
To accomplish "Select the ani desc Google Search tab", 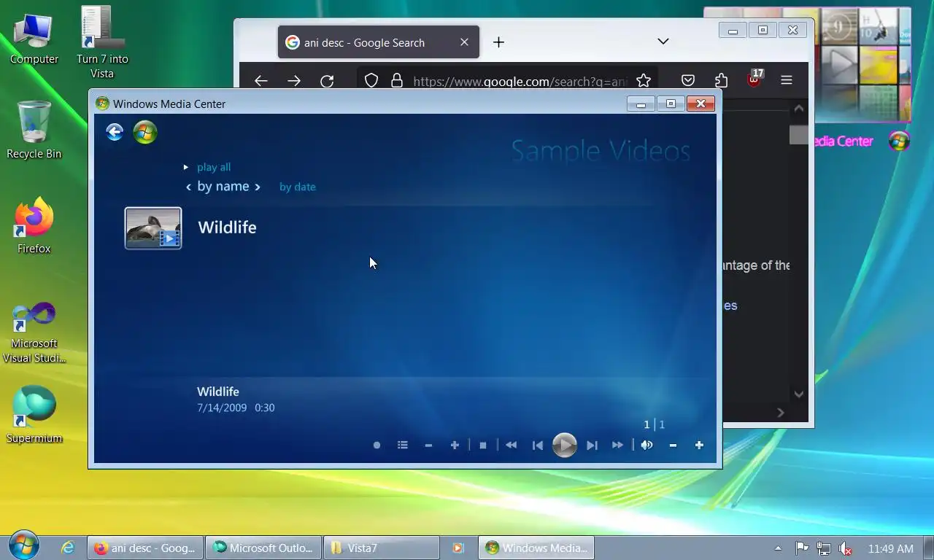I will [378, 42].
